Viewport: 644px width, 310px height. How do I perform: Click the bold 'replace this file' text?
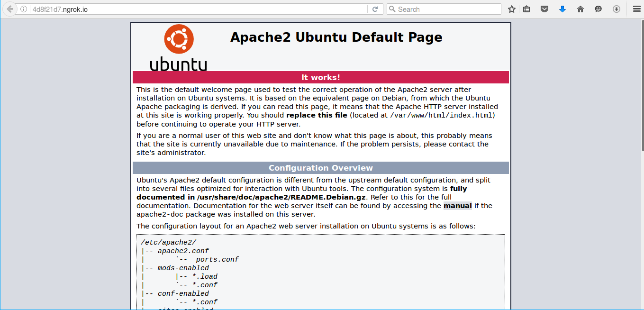317,115
